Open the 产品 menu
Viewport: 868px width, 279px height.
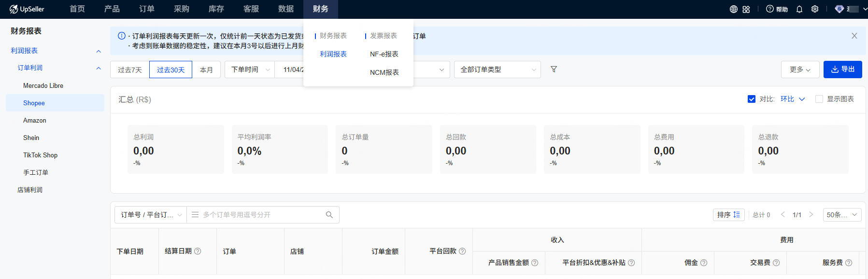point(112,9)
